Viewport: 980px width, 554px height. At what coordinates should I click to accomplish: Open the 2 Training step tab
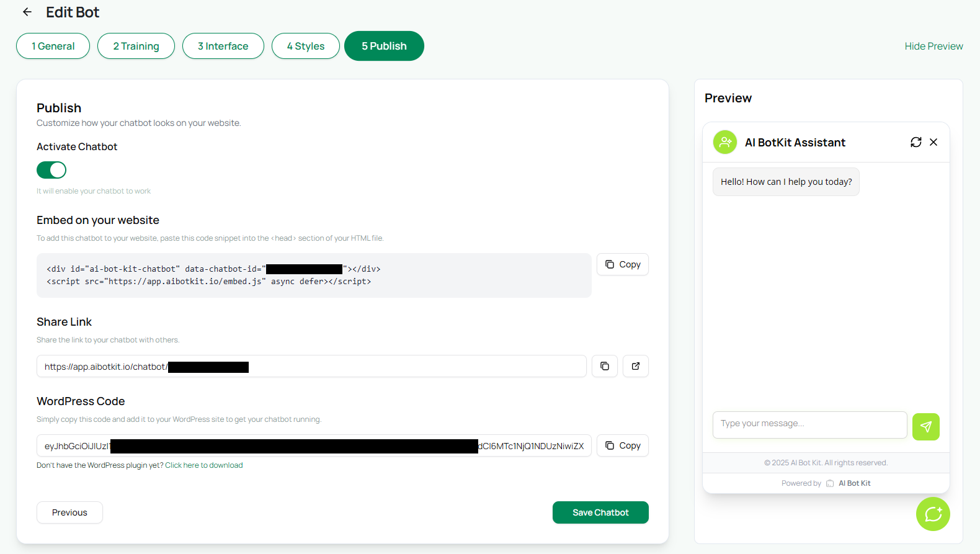pyautogui.click(x=136, y=46)
